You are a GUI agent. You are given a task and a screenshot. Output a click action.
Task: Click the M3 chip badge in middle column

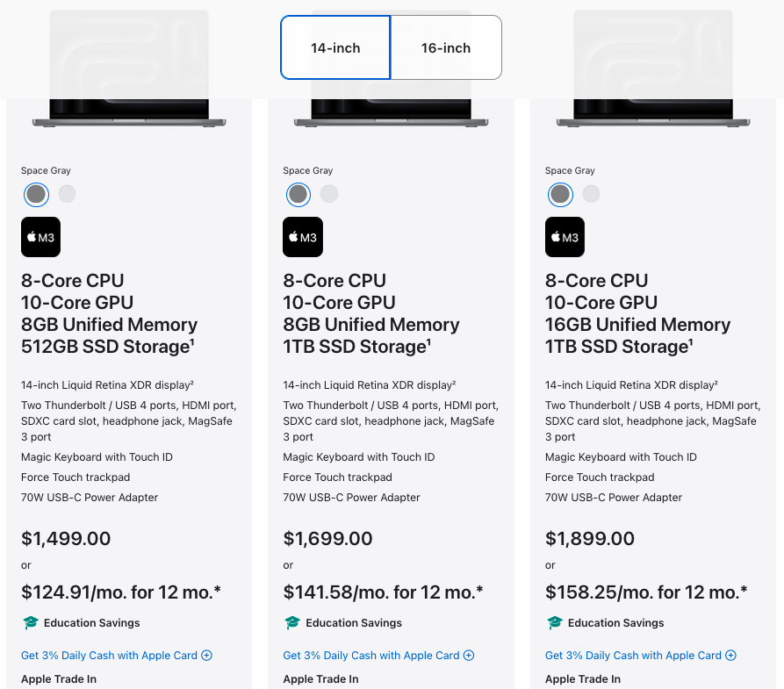pos(303,237)
